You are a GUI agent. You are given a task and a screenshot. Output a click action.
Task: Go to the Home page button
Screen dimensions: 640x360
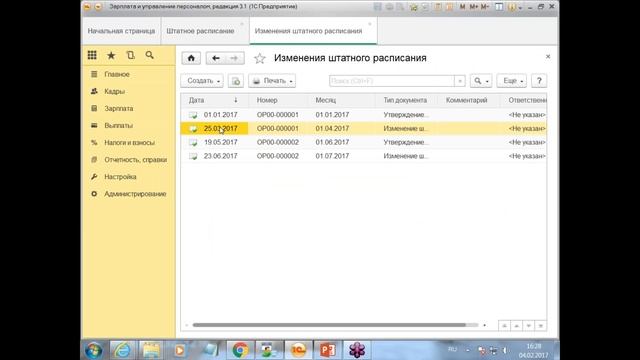(x=191, y=58)
